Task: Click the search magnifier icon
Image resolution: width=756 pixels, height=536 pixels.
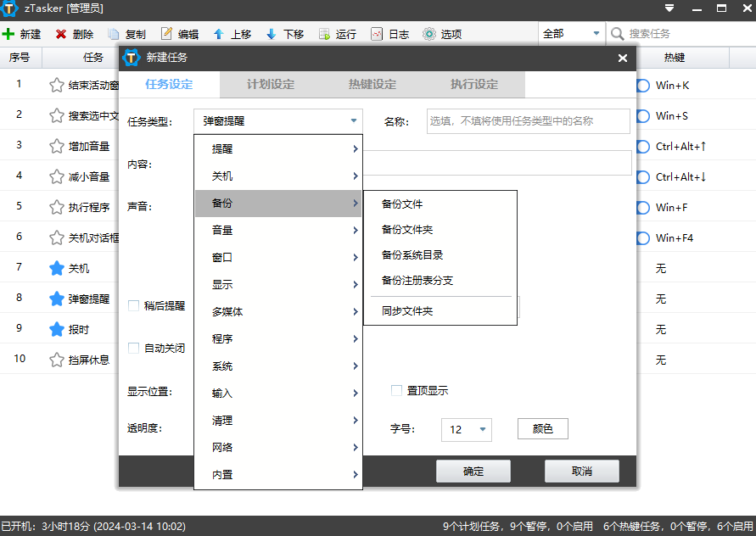Action: (x=617, y=34)
